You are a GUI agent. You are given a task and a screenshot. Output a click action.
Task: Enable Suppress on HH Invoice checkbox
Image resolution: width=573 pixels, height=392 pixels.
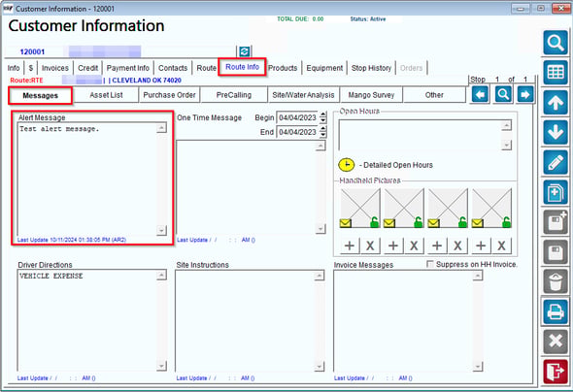pyautogui.click(x=430, y=264)
